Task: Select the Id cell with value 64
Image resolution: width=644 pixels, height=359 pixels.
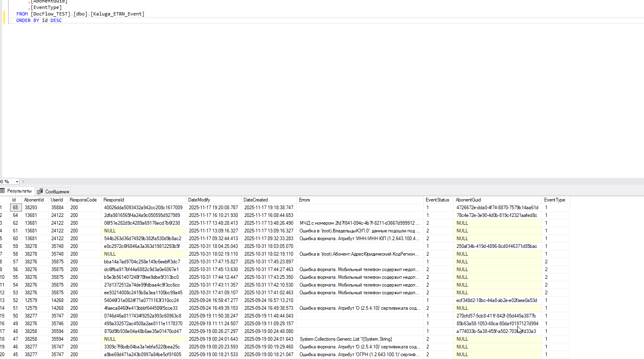Action: pyautogui.click(x=15, y=215)
